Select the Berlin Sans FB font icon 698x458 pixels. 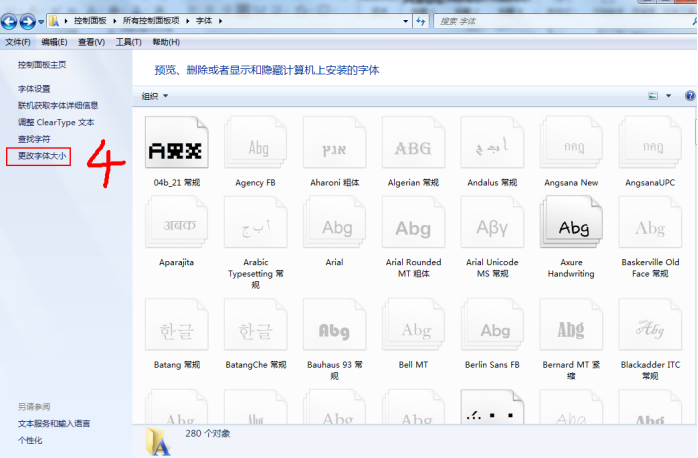(492, 324)
